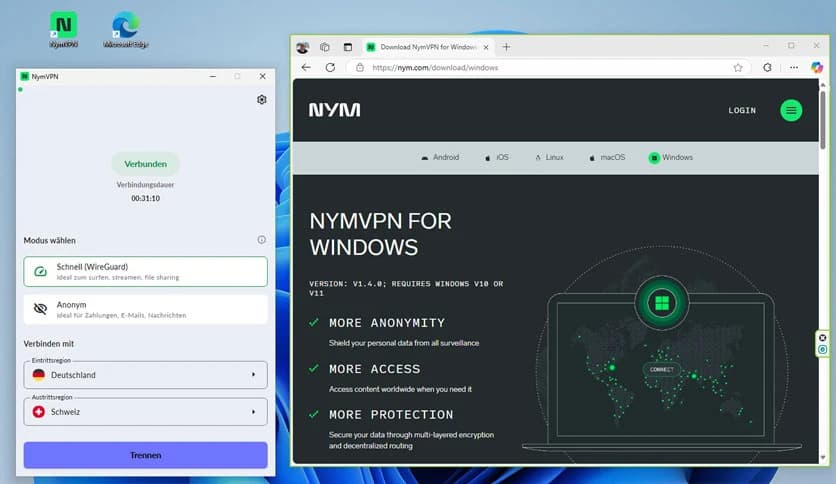This screenshot has height=484, width=836.
Task: Open Microsoft Edge desktop shortcut
Action: point(125,30)
